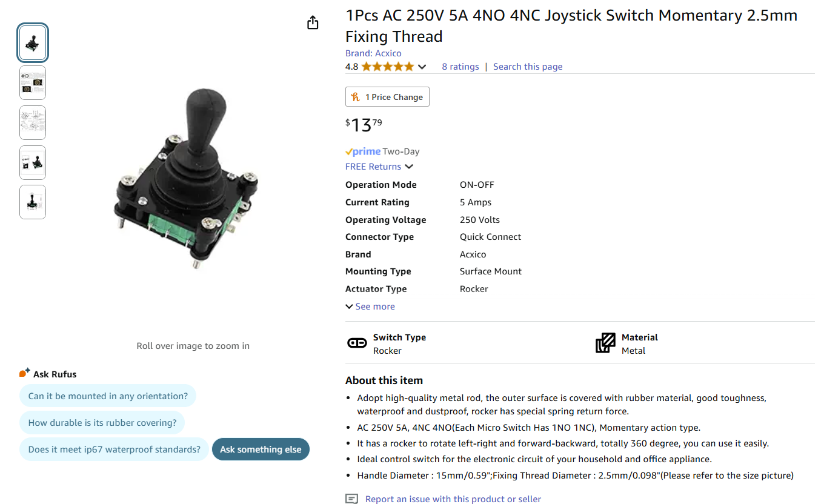
Task: Select the last product thumbnail
Action: (33, 202)
